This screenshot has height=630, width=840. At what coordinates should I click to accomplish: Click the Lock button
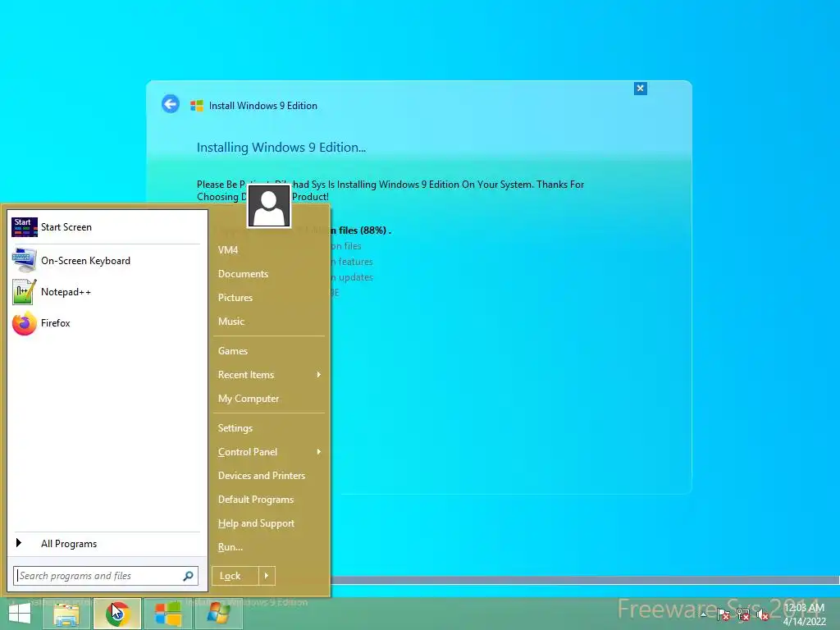pyautogui.click(x=235, y=576)
